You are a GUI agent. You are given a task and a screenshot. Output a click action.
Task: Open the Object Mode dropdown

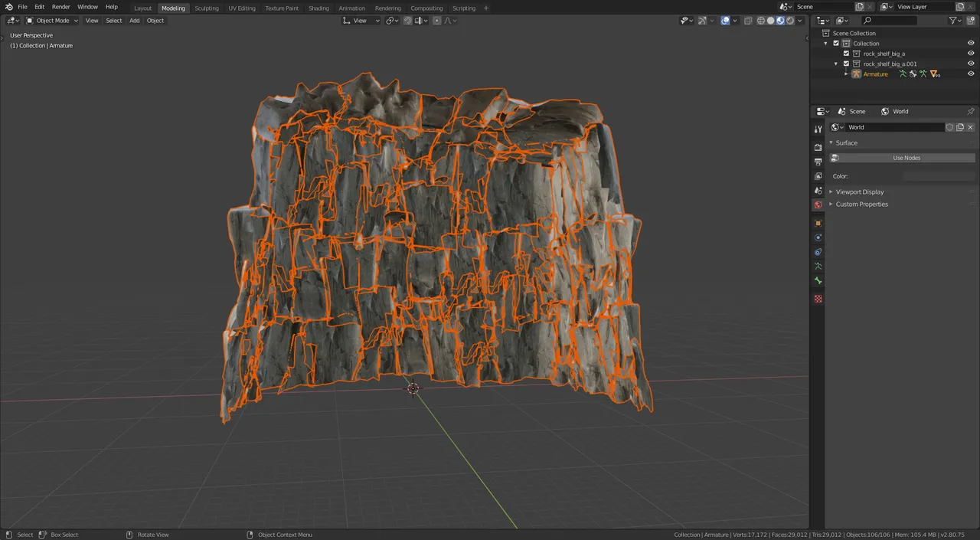coord(52,21)
